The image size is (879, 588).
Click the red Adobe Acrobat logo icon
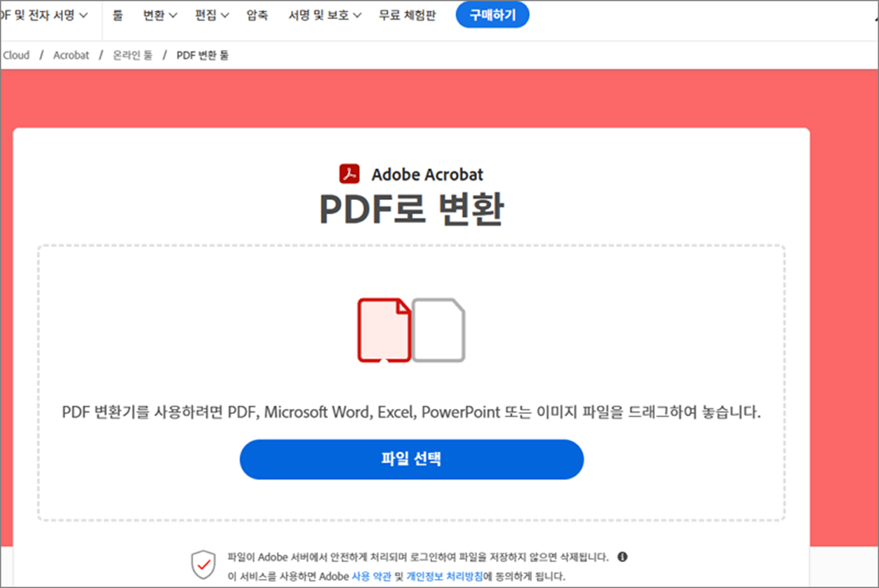[349, 173]
